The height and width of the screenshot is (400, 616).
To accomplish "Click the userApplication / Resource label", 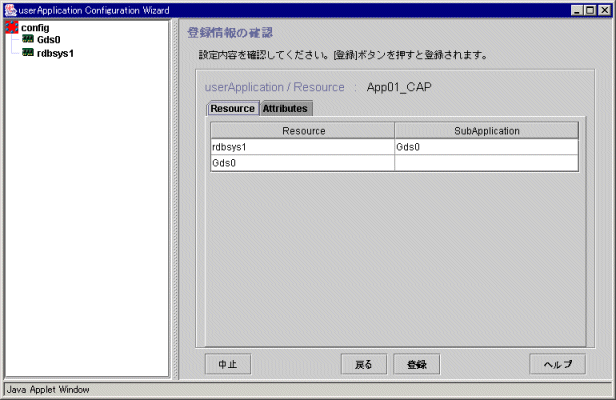I will pyautogui.click(x=275, y=87).
